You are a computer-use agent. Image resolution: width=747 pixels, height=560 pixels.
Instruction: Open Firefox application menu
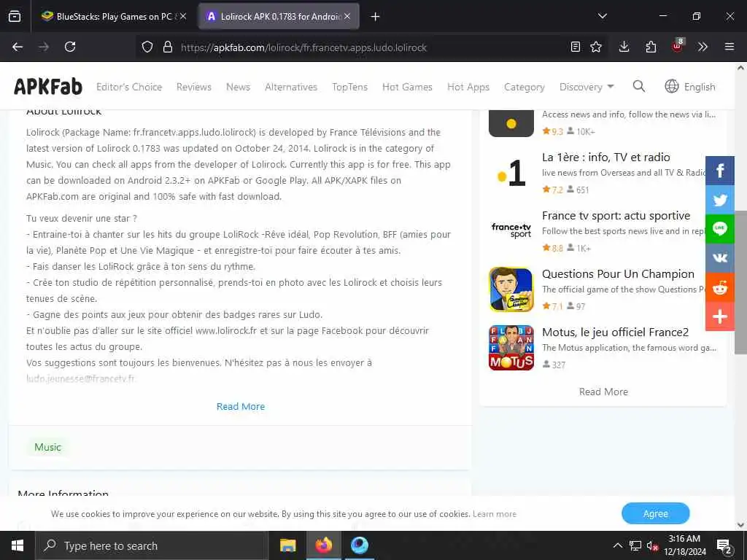pyautogui.click(x=729, y=47)
